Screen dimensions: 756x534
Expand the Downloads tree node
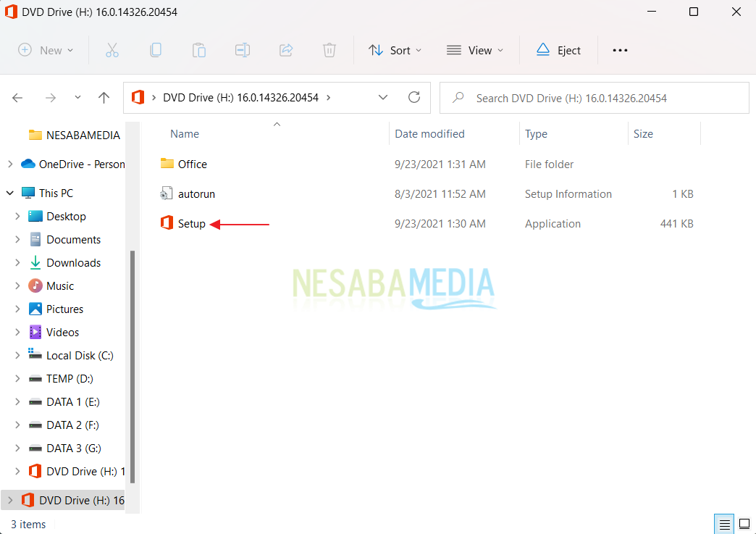point(17,262)
